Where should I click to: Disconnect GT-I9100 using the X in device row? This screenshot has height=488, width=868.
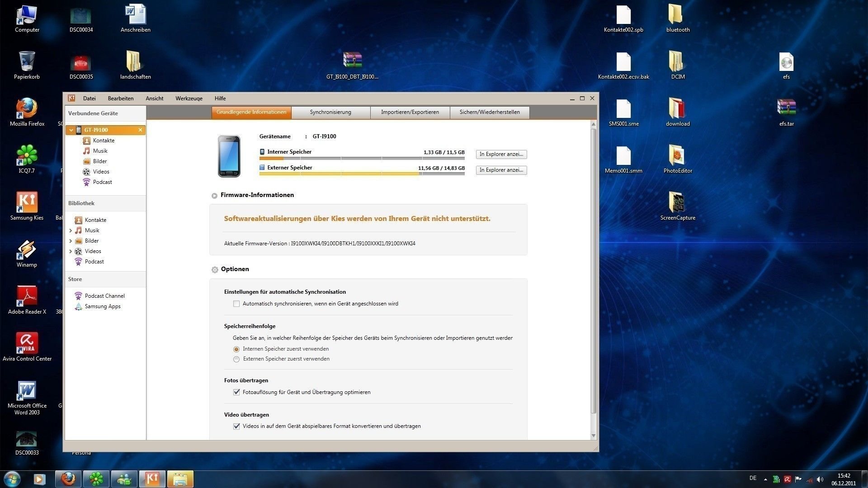pos(140,130)
